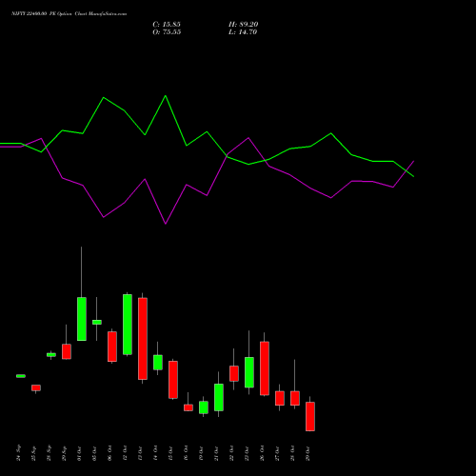This screenshot has height=476, width=476.
Task: Select the low value 'L: 14.70'
Action: (243, 32)
